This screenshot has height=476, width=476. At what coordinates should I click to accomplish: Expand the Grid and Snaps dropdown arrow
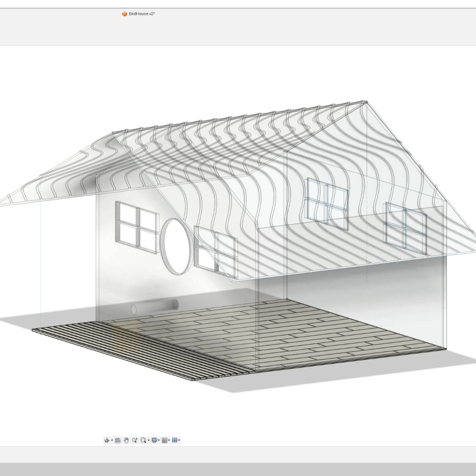[x=169, y=440]
